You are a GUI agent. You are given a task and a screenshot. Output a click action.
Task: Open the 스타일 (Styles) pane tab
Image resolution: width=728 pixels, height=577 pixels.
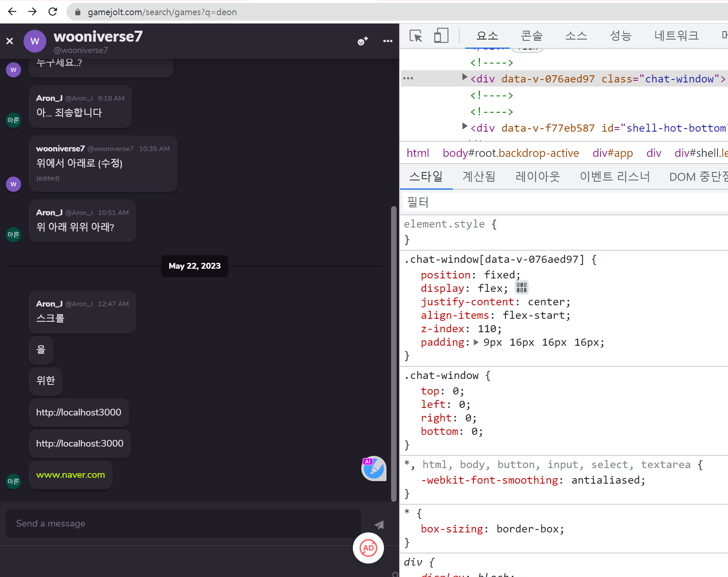coord(426,177)
